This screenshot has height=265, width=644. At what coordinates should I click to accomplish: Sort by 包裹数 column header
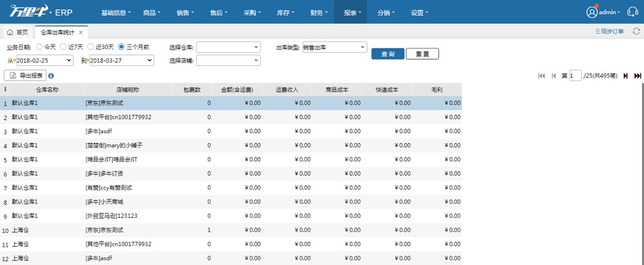click(x=192, y=89)
